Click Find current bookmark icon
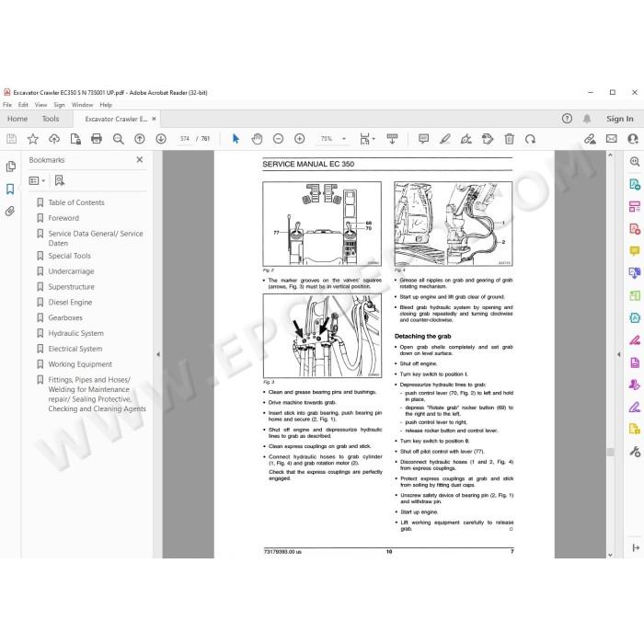 click(x=60, y=180)
